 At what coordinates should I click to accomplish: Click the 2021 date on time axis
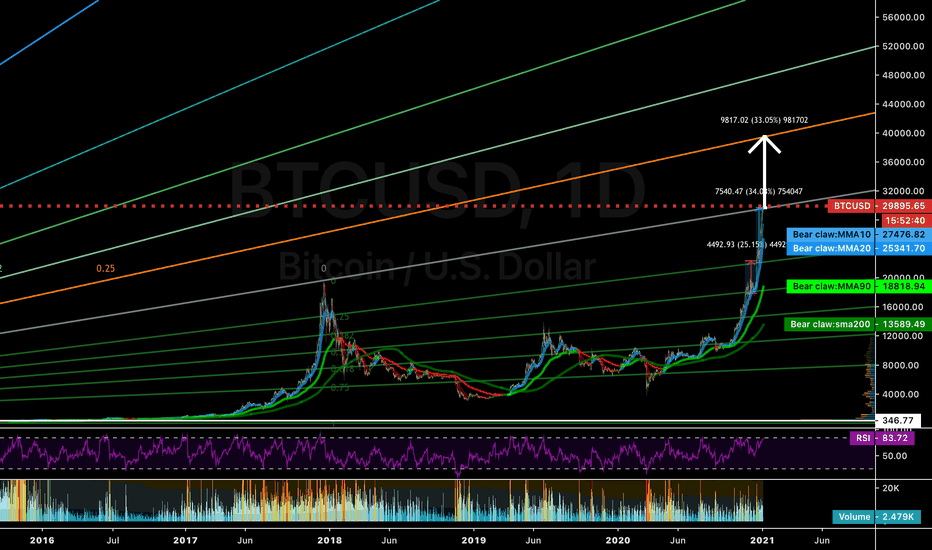(762, 540)
